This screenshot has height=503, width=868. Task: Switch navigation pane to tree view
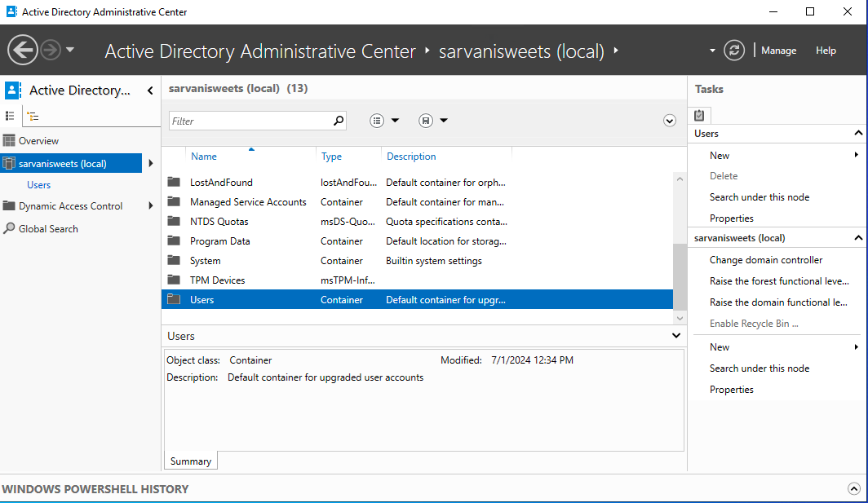[x=33, y=117]
